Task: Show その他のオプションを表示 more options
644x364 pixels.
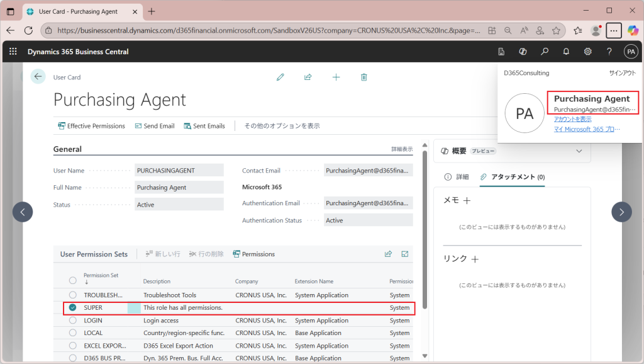Action: [282, 126]
